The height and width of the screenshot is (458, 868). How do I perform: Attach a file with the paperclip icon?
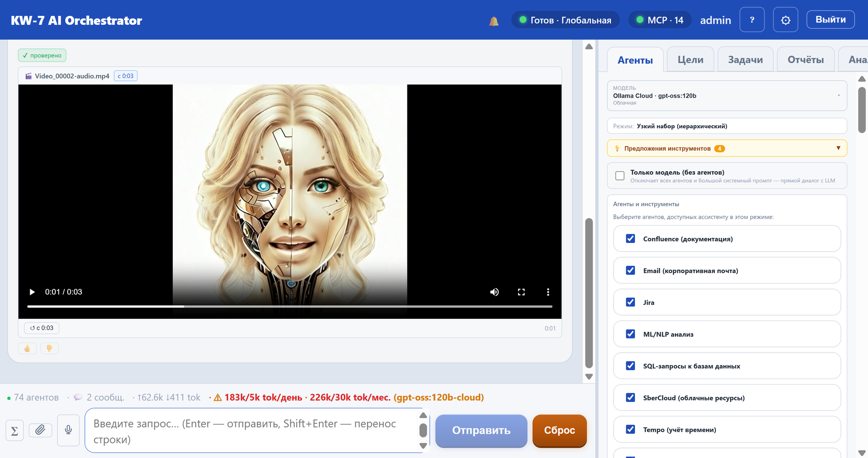(x=40, y=430)
